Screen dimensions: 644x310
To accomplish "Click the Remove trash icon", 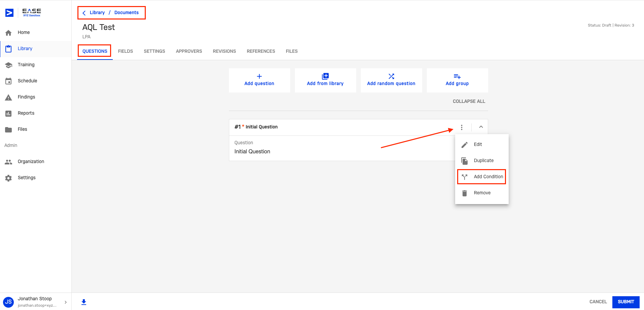I will pyautogui.click(x=465, y=193).
